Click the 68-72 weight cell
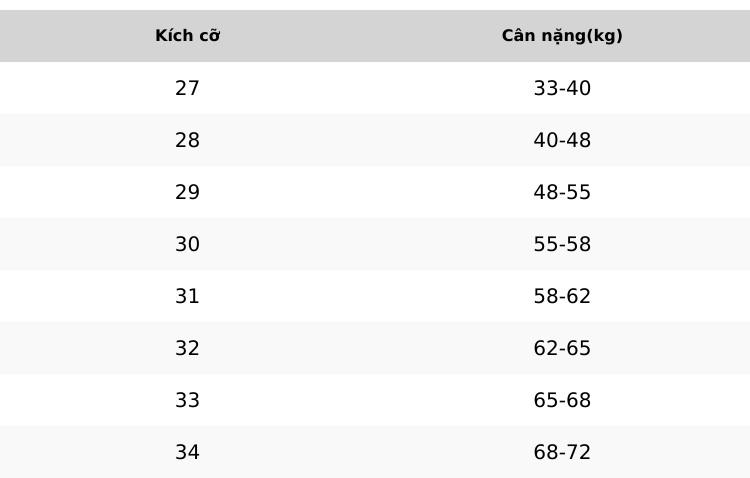The width and height of the screenshot is (750, 478). click(x=562, y=452)
